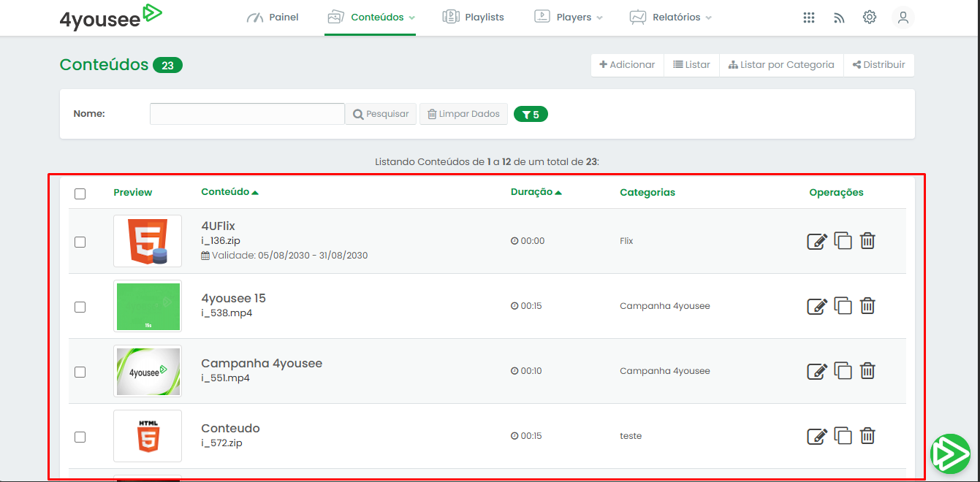Screen dimensions: 980x482
Task: Go to the Playlists menu
Action: 474,18
